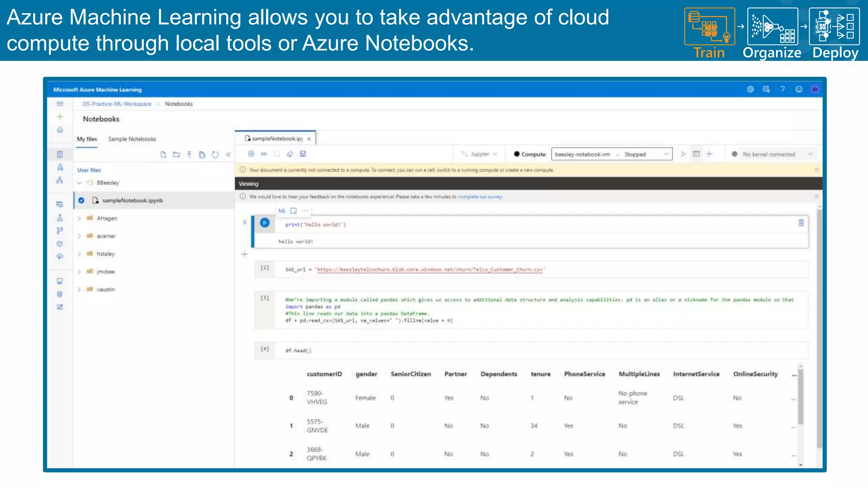Create a new file in file explorer
Screen dimensions: 868x488
point(163,155)
